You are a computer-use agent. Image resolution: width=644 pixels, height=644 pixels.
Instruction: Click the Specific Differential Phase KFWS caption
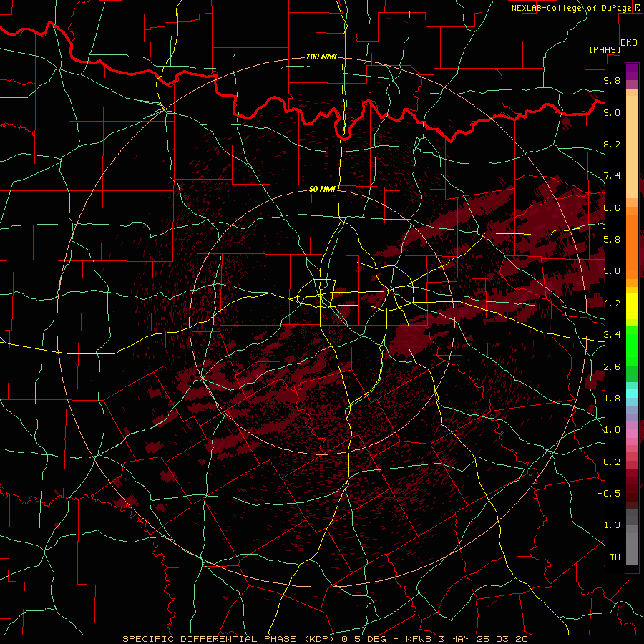click(x=325, y=639)
